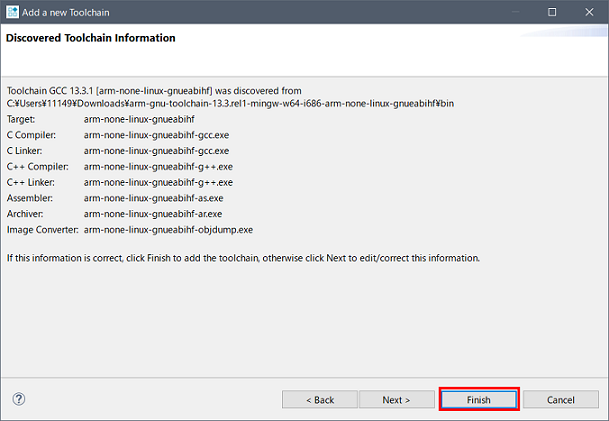The width and height of the screenshot is (609, 421).
Task: Maximize the Add a new Toolchain dialog
Action: tap(551, 12)
